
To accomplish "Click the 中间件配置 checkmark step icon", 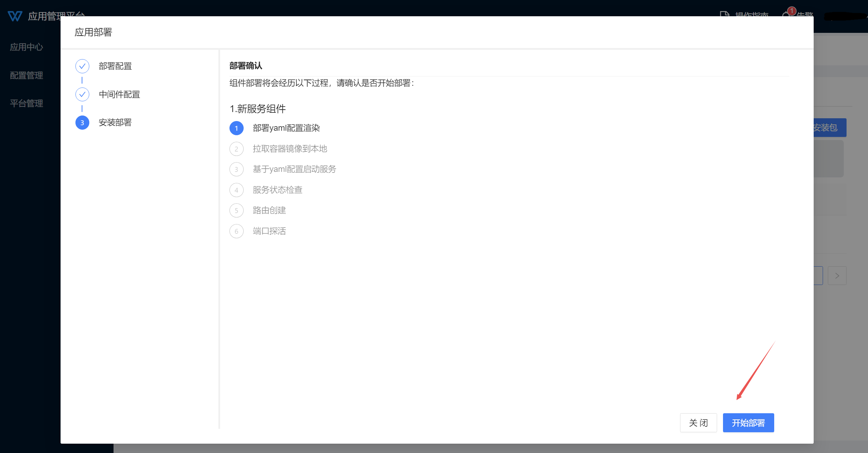I will pos(82,94).
